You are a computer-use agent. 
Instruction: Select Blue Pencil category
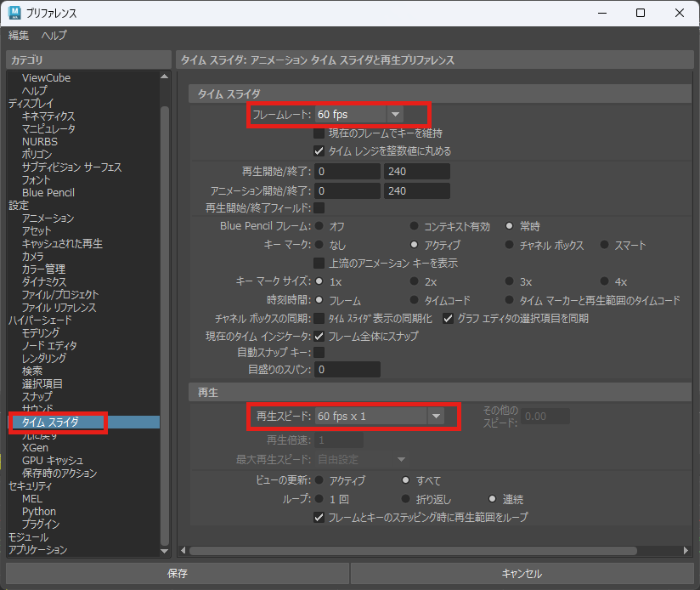tap(48, 192)
